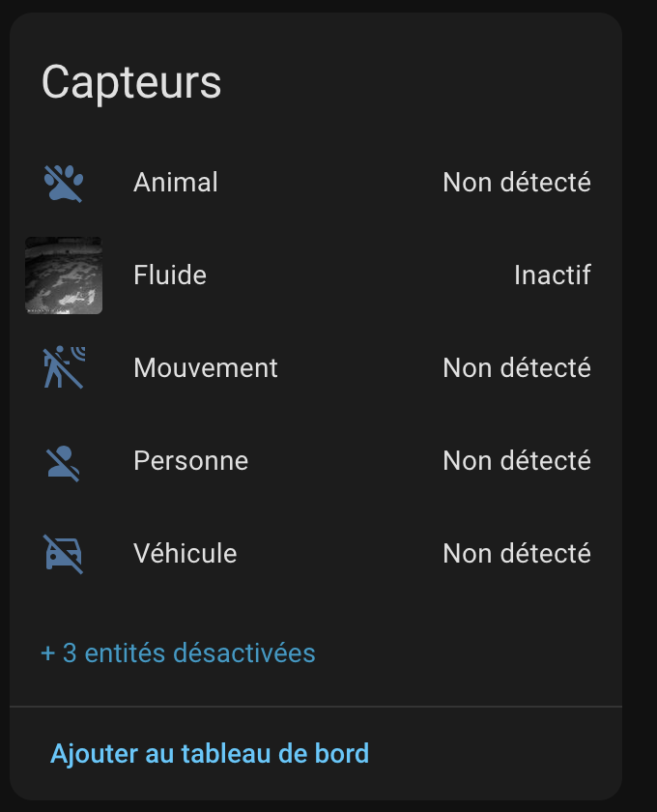Click the crossed-out person icon for Personne
The image size is (657, 812).
(64, 461)
